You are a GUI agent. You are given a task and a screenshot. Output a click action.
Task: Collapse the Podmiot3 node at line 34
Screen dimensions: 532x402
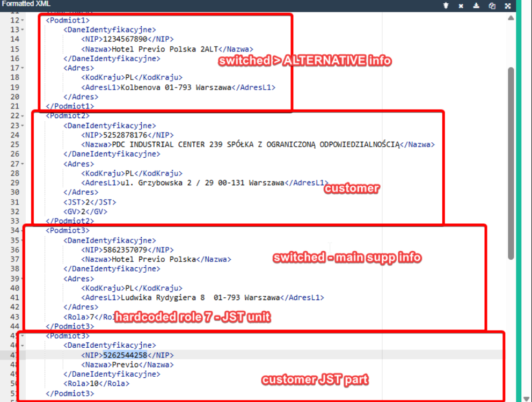21,231
